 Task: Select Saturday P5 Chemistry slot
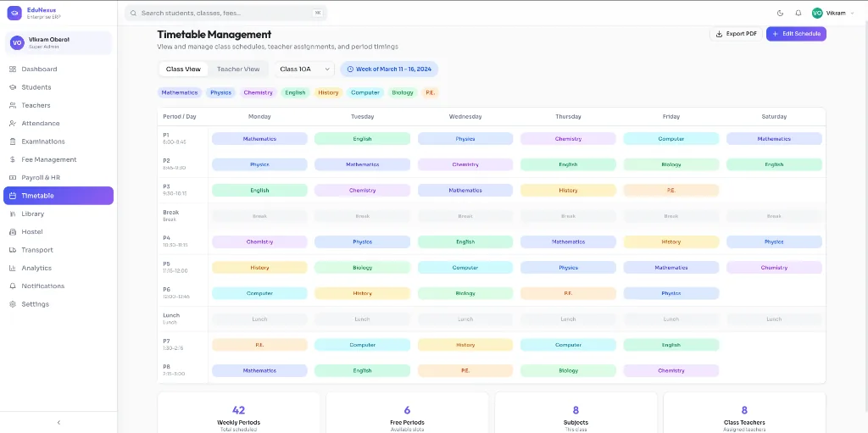click(774, 268)
